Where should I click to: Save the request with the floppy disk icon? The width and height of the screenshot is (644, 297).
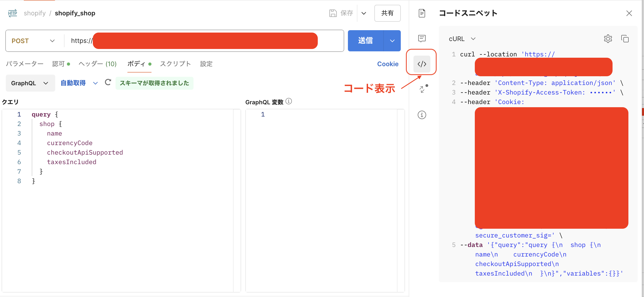coord(333,13)
